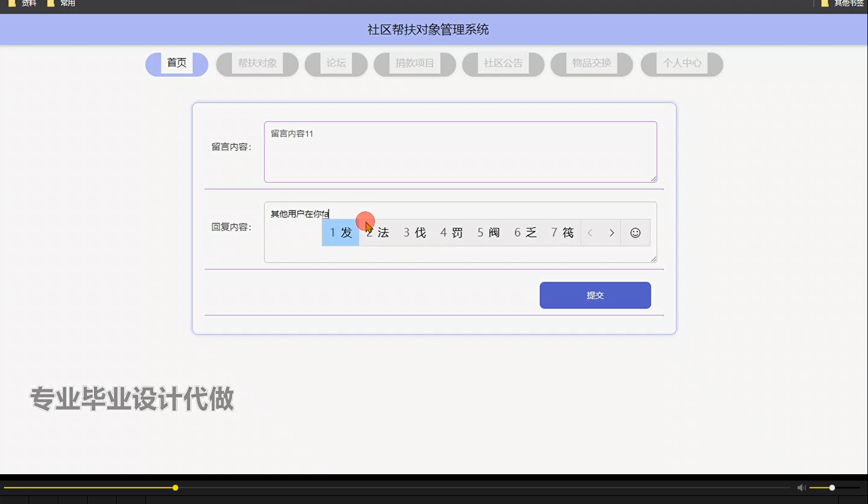The width and height of the screenshot is (868, 504).
Task: Switch to the 首页 tab
Action: click(x=176, y=64)
